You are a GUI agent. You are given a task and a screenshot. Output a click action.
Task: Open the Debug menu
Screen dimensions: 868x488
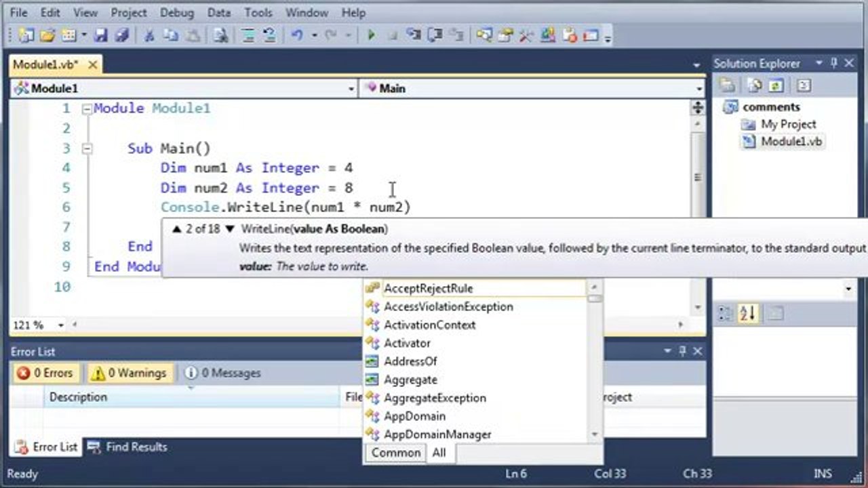coord(177,12)
